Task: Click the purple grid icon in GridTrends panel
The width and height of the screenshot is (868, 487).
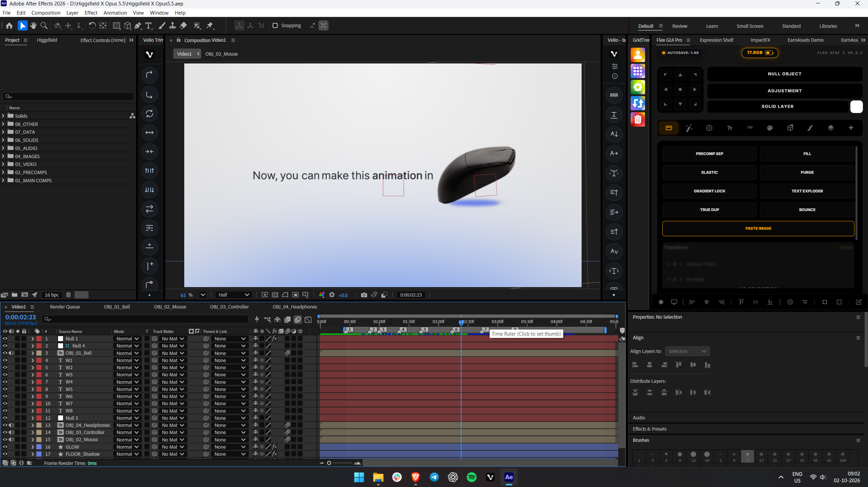Action: point(638,71)
